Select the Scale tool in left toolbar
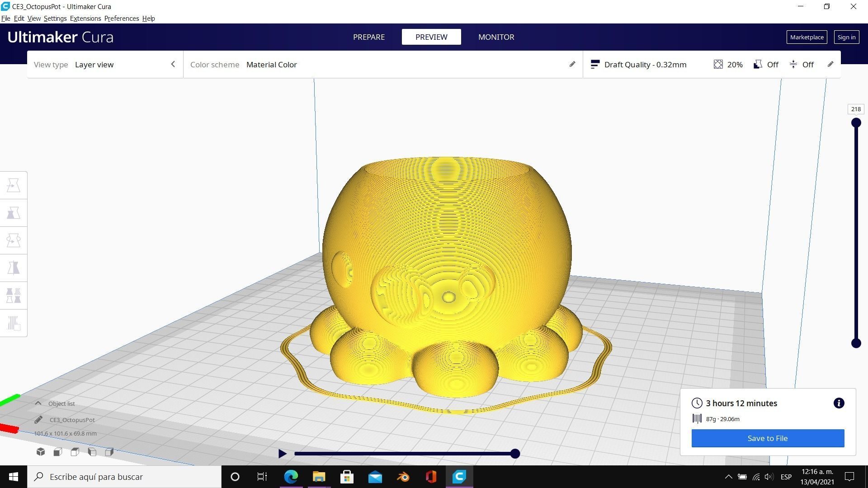The height and width of the screenshot is (488, 868). 14,213
